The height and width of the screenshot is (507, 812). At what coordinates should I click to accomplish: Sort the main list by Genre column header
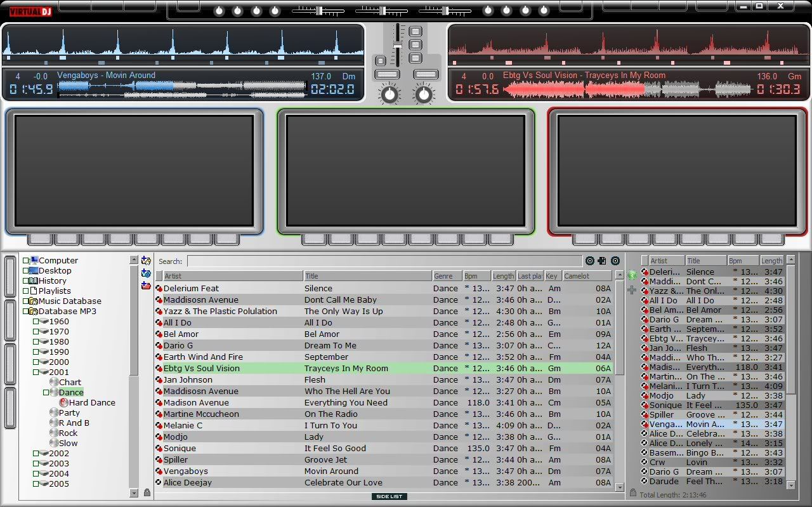pos(447,276)
